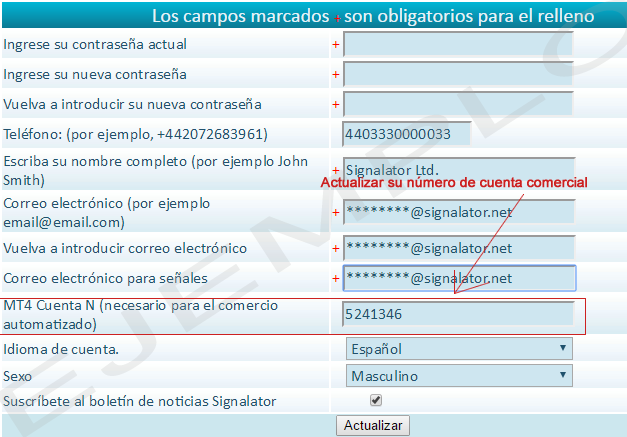Click the 'Vuelva a introducir correo electrónico' label
Screen dimensions: 627x437
point(125,248)
